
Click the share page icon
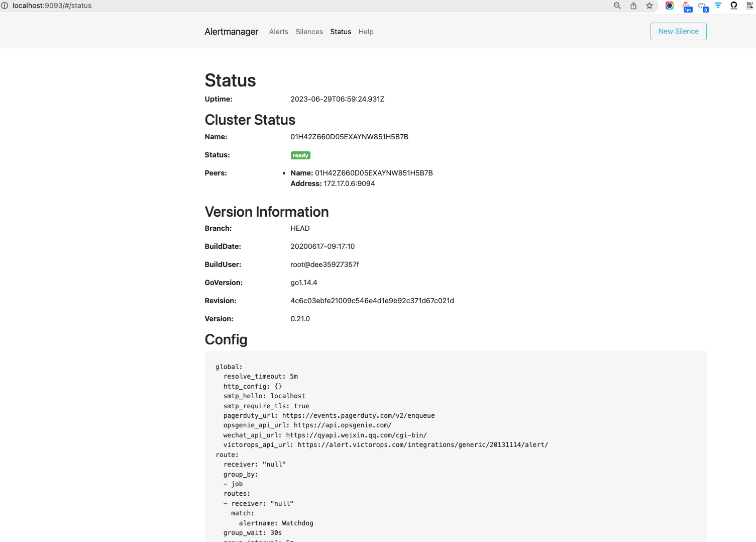[x=633, y=6]
